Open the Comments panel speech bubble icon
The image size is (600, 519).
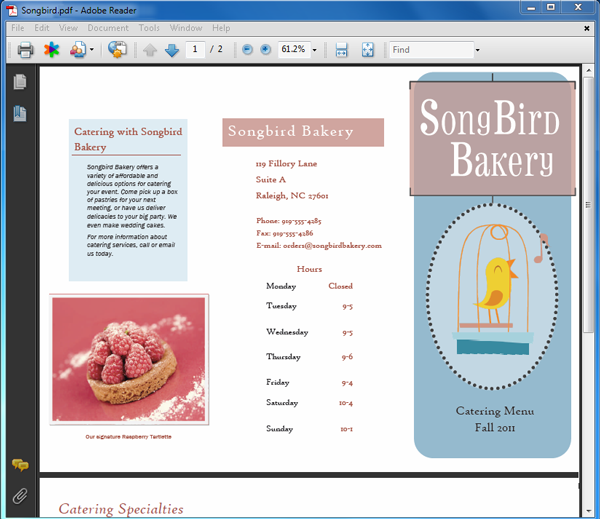point(20,465)
